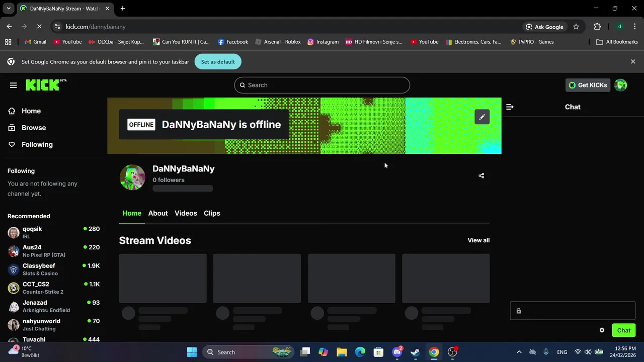
Task: Open Chrome profile button
Action: (x=620, y=27)
